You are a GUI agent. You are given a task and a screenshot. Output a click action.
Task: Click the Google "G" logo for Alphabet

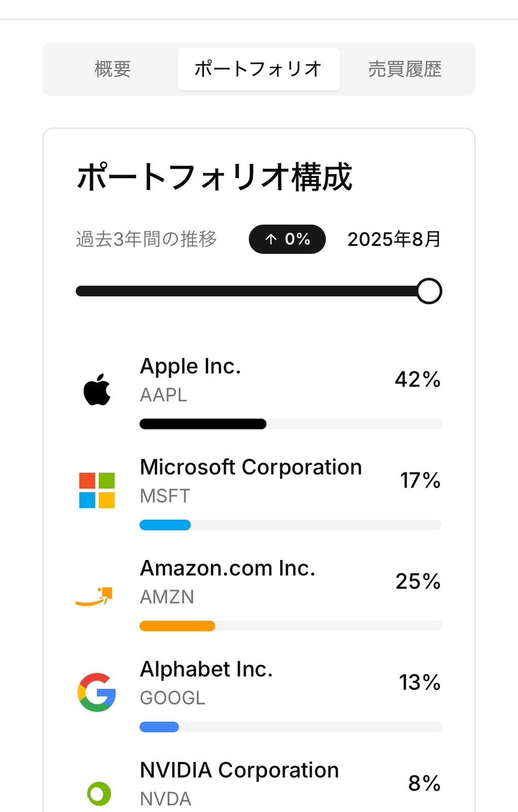point(96,692)
